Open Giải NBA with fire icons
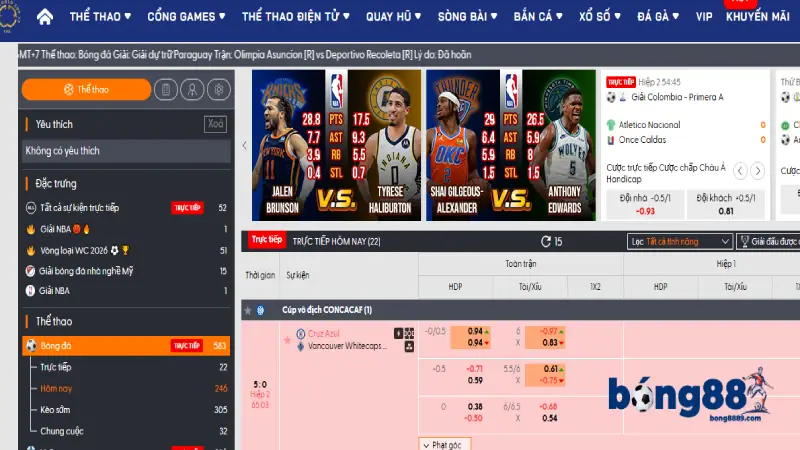800x450 pixels. tap(126, 229)
